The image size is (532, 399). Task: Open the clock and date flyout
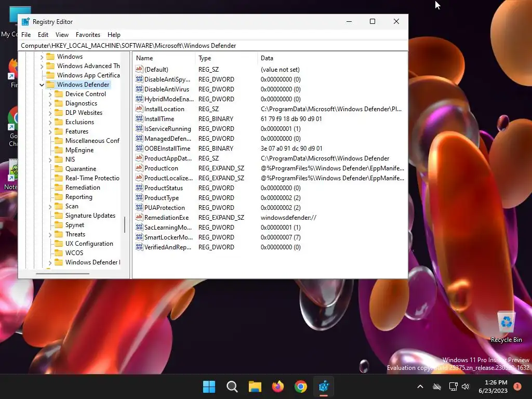493,387
